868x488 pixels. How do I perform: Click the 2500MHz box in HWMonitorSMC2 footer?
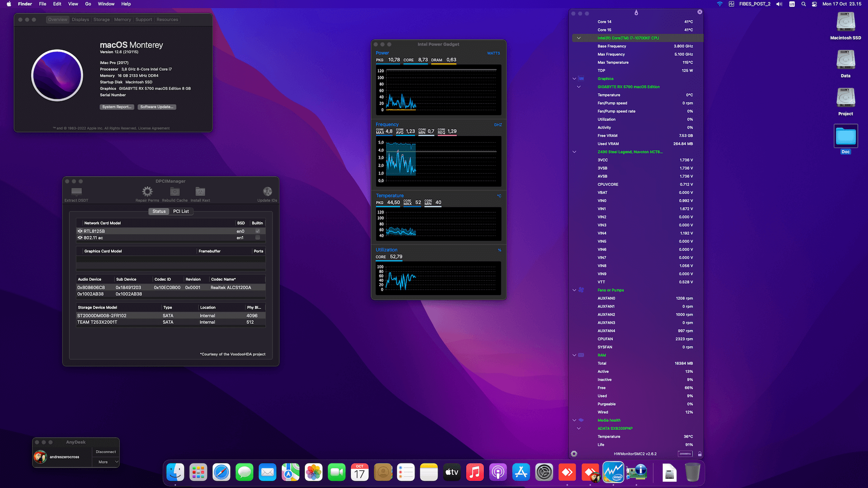(685, 454)
